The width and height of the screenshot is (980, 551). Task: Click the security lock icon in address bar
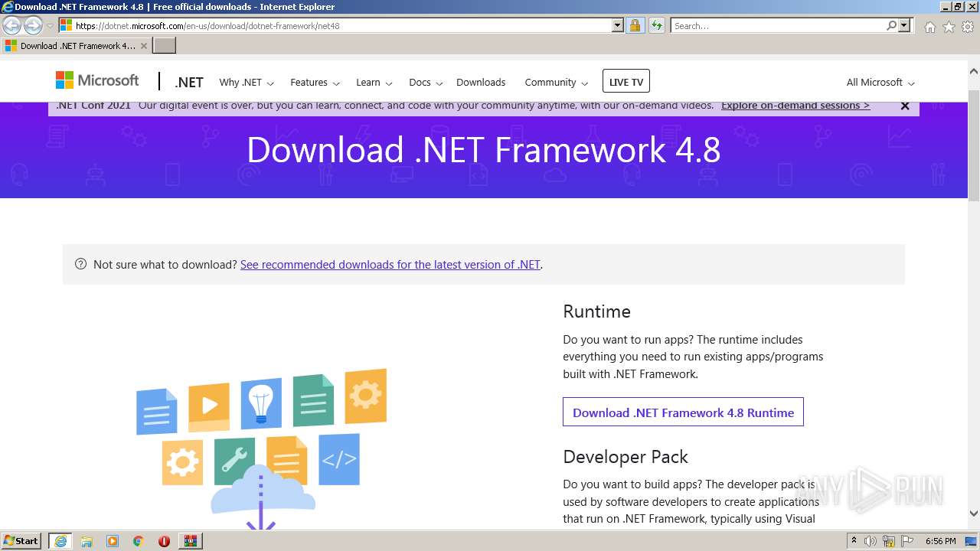point(635,25)
